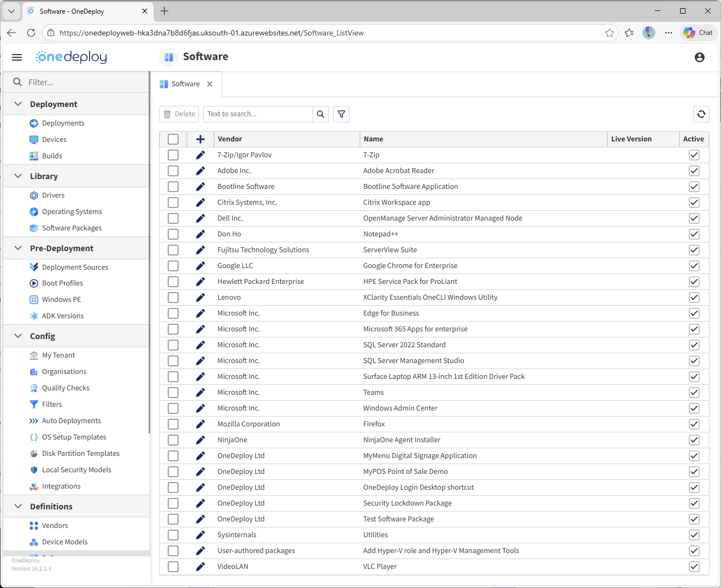
Task: Click the Delete button
Action: [179, 114]
